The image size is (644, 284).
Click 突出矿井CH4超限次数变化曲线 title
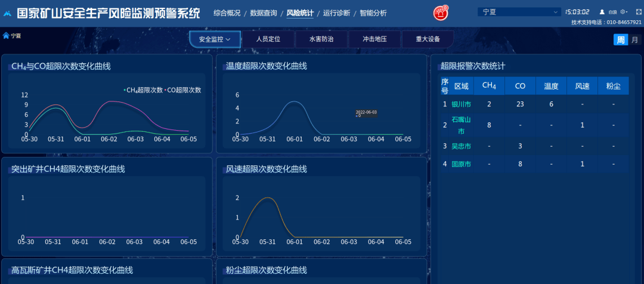pos(68,169)
